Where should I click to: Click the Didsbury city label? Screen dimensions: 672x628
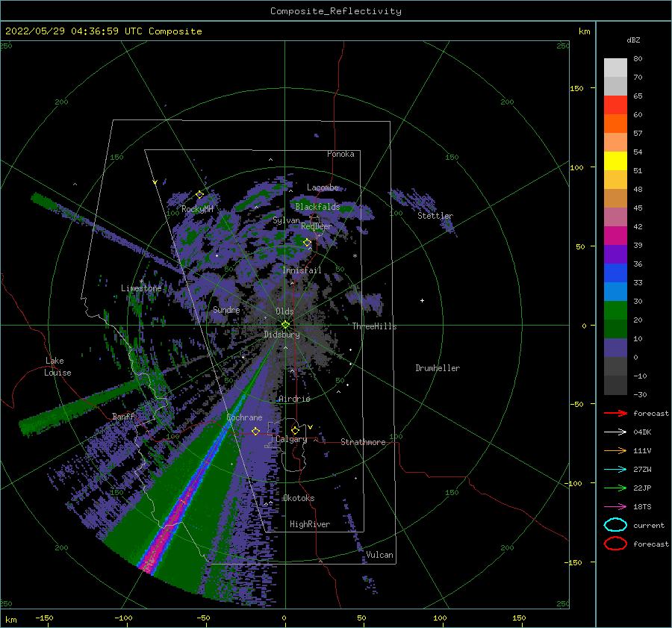pyautogui.click(x=281, y=335)
